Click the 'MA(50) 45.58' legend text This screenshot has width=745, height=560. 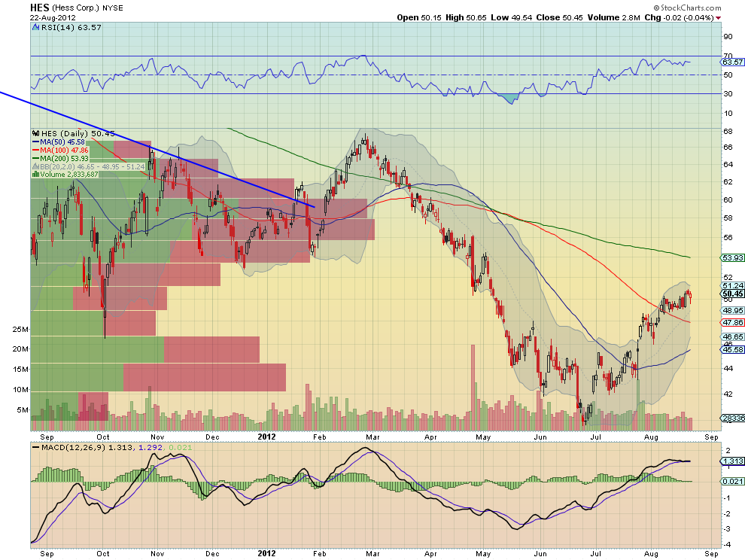pos(62,142)
